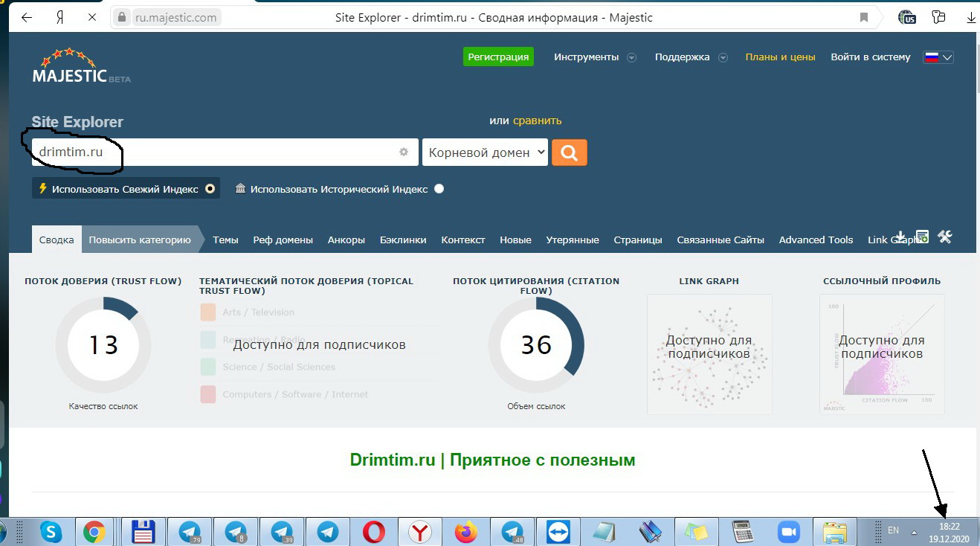Screen dimensions: 980x546
Task: Open Yandex Browser taskbar icon
Action: pyautogui.click(x=420, y=532)
